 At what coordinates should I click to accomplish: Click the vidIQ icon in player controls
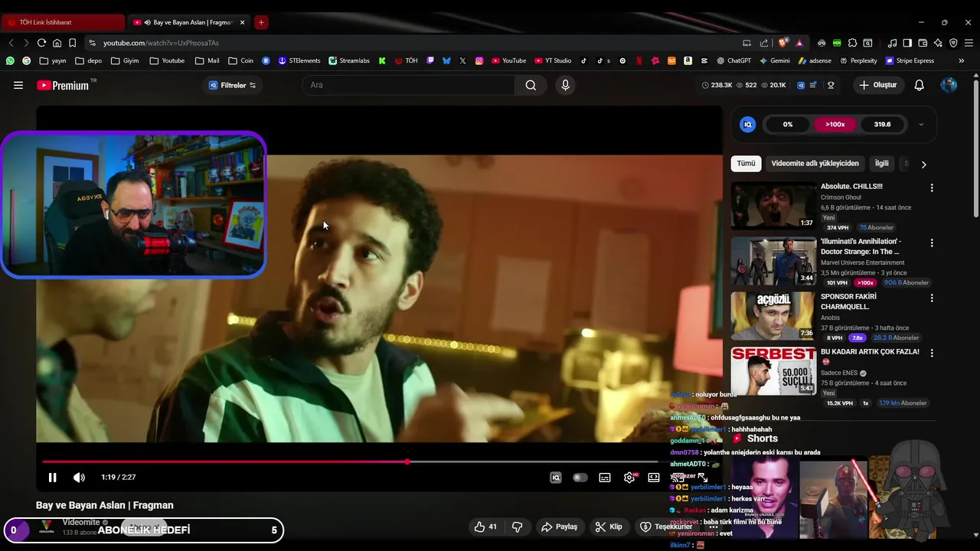point(556,478)
